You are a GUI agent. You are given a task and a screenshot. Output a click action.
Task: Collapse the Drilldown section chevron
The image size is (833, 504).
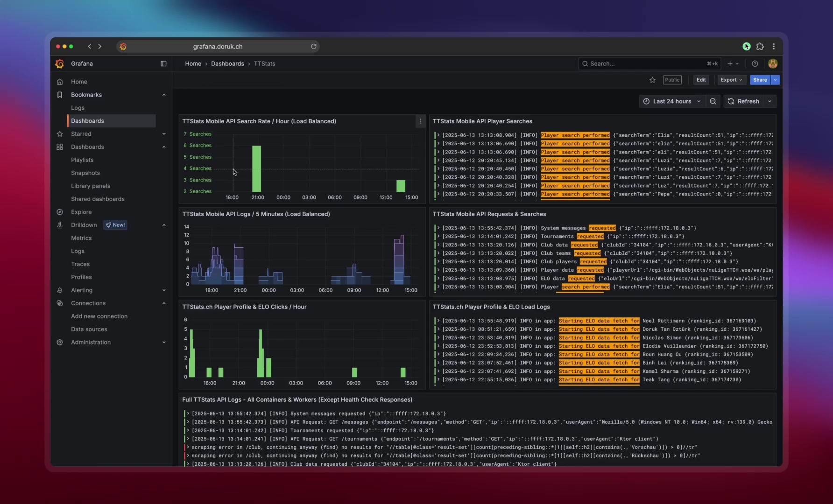pos(164,225)
